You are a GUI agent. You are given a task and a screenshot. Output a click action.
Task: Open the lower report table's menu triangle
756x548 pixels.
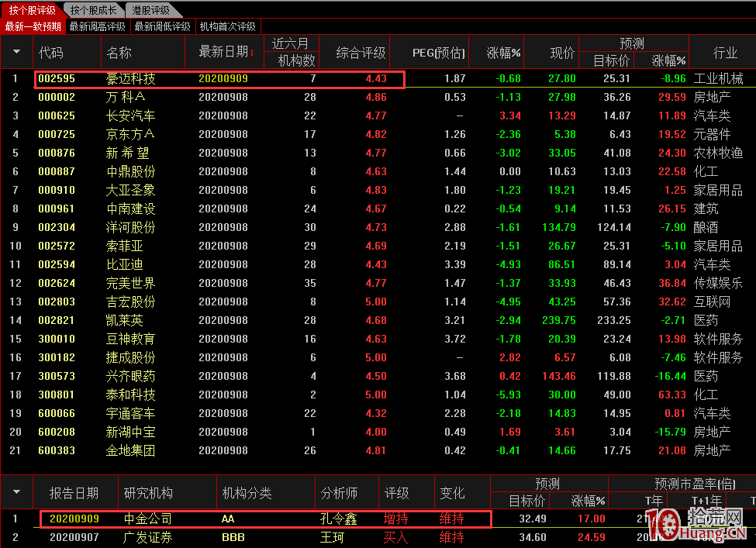tap(16, 492)
